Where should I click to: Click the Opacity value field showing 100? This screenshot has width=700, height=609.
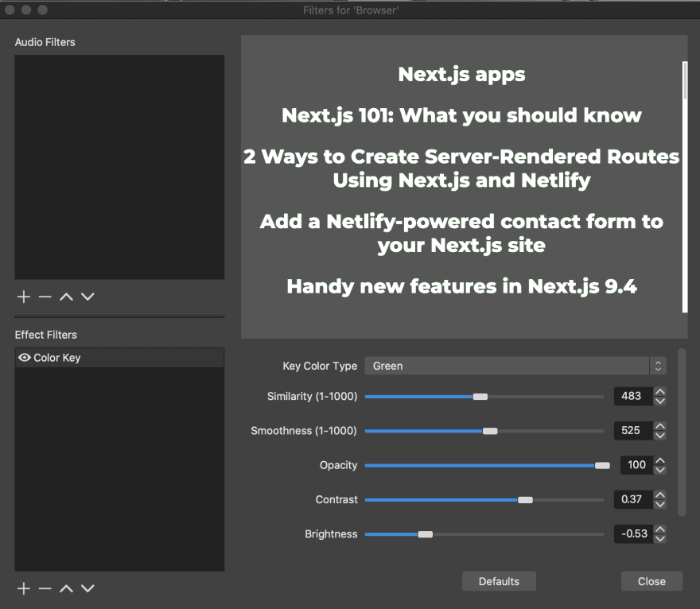click(636, 465)
